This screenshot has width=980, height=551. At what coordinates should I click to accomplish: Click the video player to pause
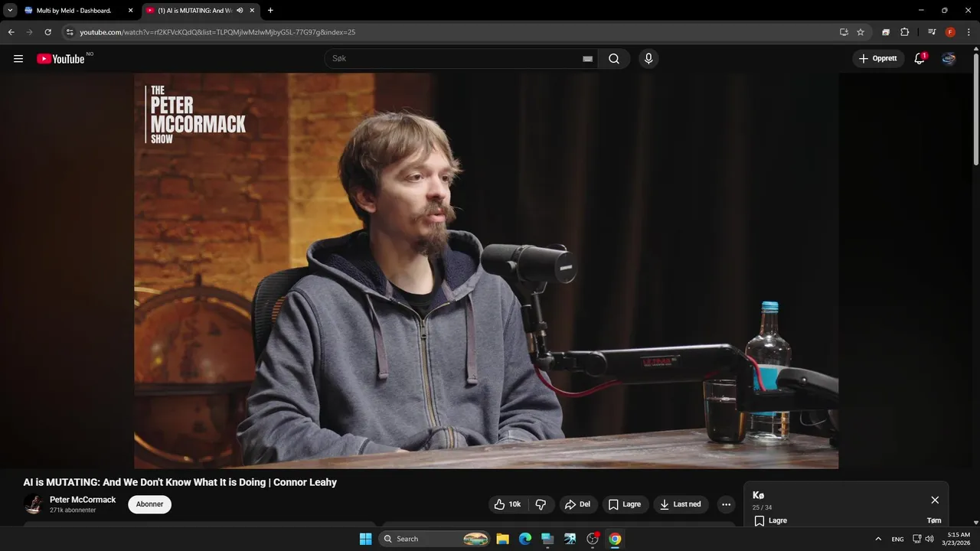coord(486,271)
